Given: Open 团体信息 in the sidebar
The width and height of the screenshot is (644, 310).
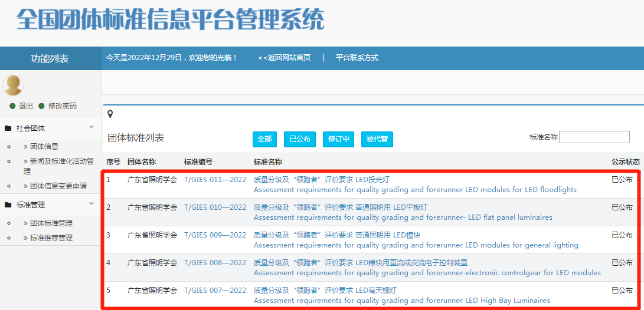Looking at the screenshot, I should (44, 146).
